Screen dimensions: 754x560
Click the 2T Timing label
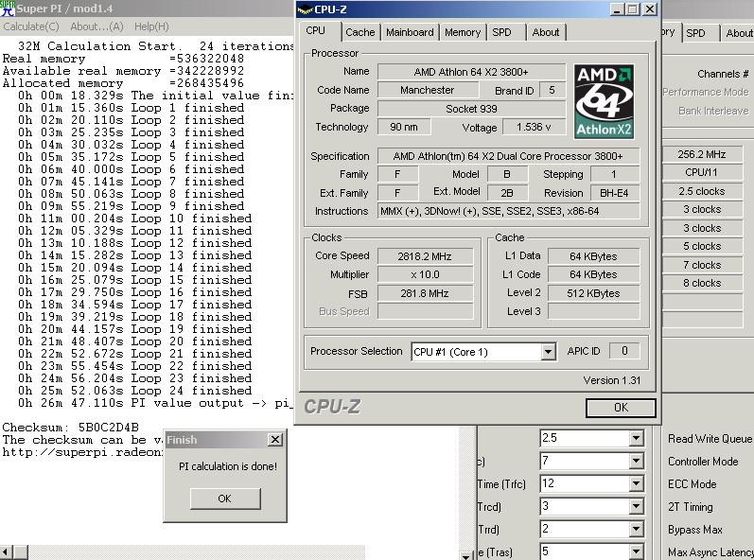[x=691, y=507]
